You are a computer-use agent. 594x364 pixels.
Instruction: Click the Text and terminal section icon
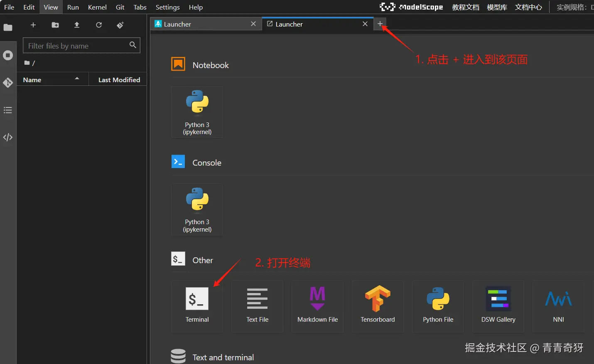point(178,356)
